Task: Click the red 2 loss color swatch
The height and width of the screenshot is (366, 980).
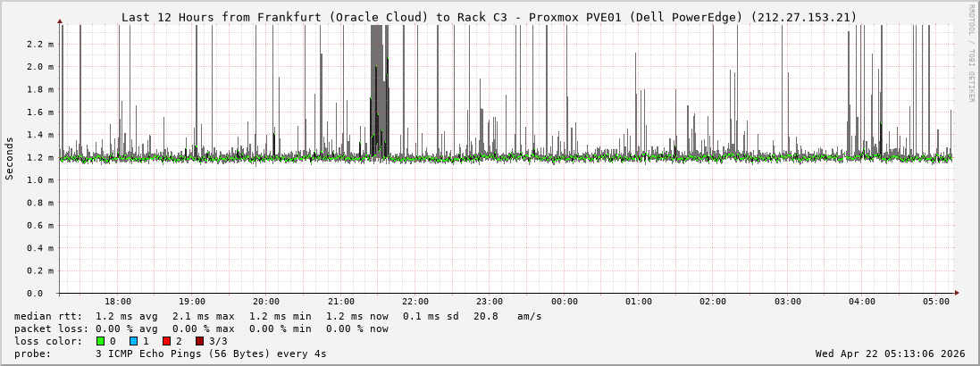Action: (x=166, y=341)
